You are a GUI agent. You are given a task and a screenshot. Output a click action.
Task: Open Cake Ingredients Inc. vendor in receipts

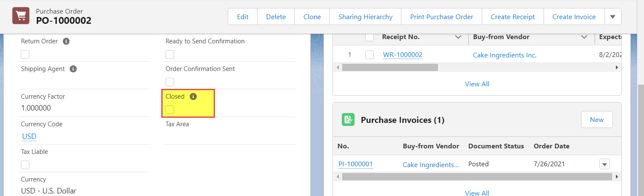click(x=505, y=55)
